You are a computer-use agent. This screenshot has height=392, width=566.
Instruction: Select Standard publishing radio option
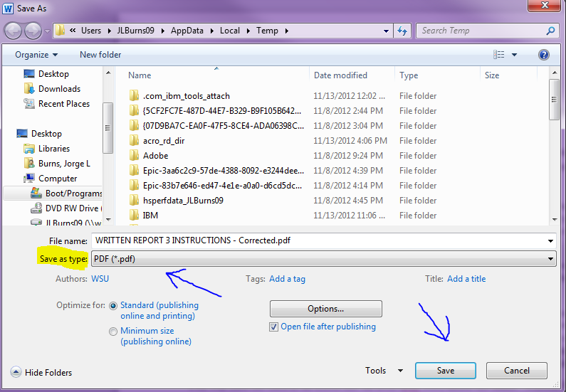(x=113, y=305)
